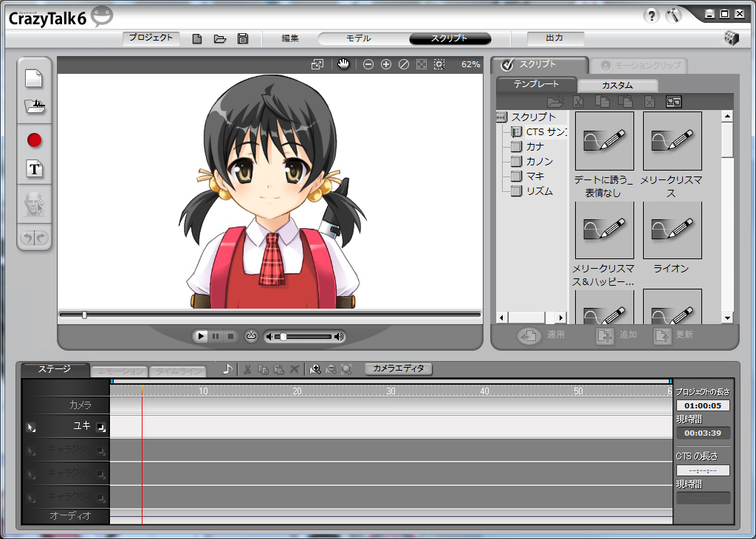756x539 pixels.
Task: Open a project with the folder icon
Action: (220, 38)
